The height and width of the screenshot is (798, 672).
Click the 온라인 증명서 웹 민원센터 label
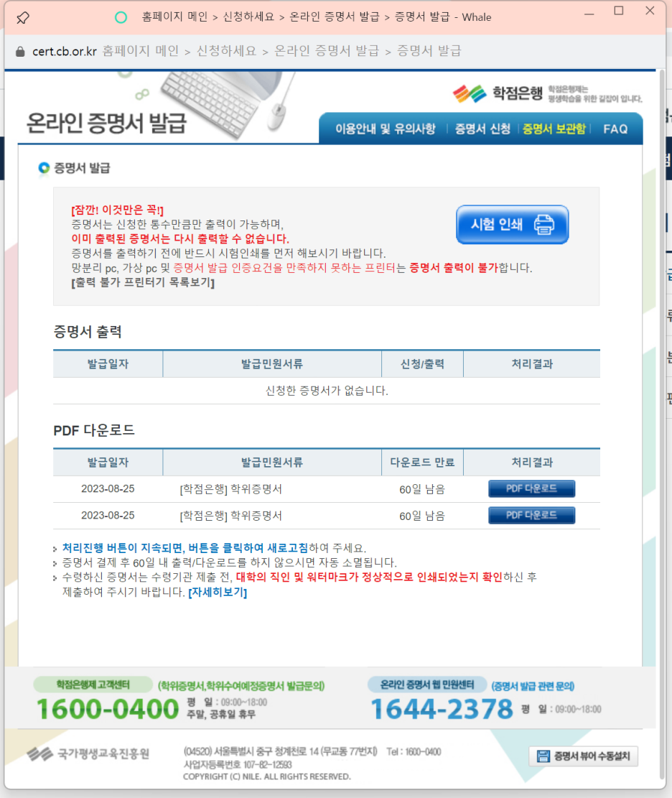[427, 685]
